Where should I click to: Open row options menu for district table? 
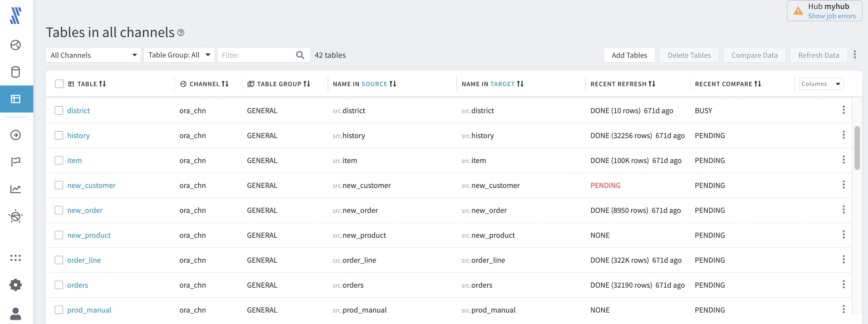843,110
